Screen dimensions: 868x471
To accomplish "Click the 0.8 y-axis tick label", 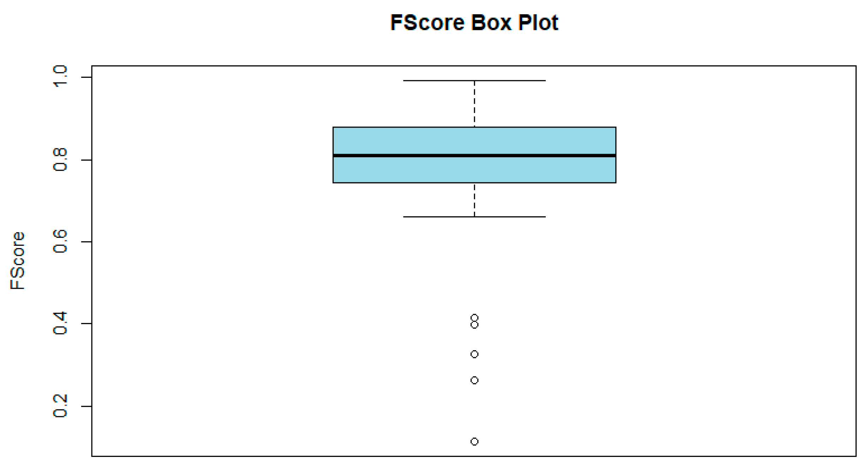I will pos(60,160).
